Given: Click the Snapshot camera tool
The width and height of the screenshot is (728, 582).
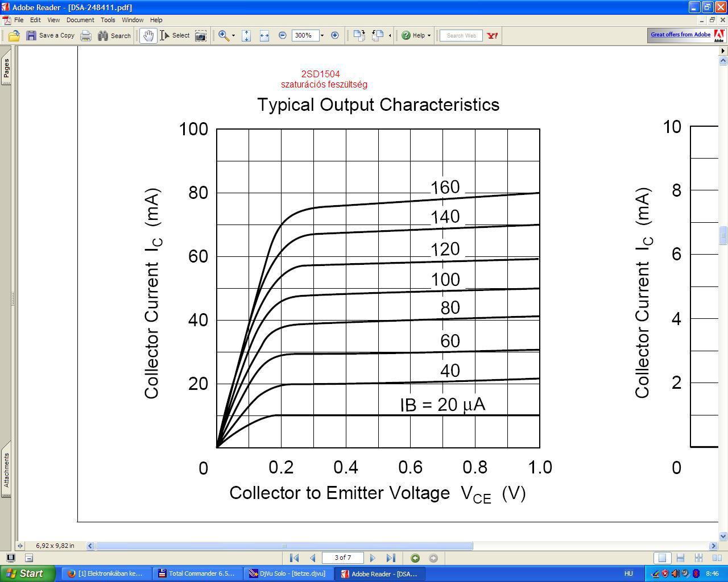Looking at the screenshot, I should pyautogui.click(x=200, y=35).
